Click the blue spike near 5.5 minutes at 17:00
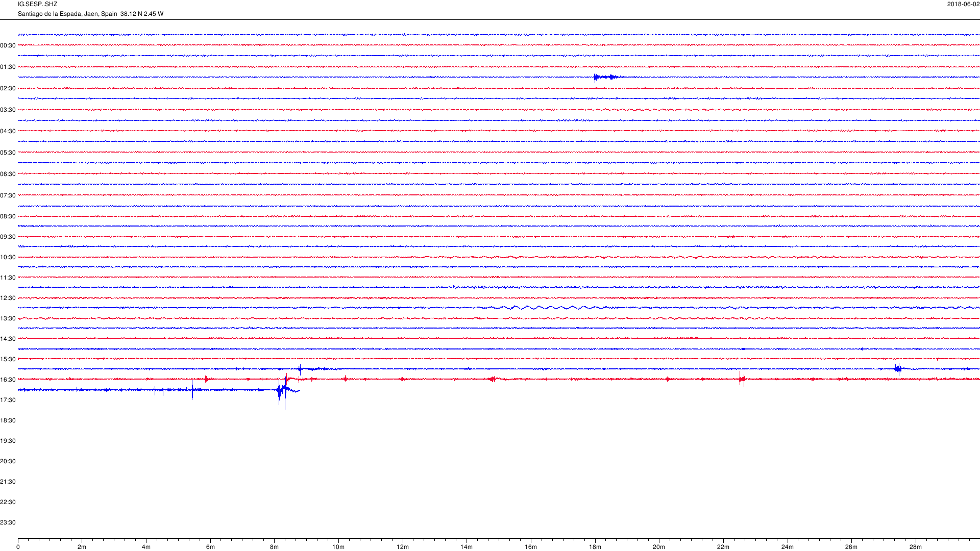 coord(192,390)
